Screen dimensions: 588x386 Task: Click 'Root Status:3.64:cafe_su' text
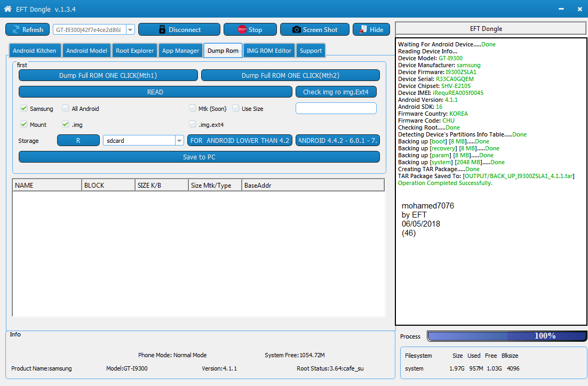(330, 368)
